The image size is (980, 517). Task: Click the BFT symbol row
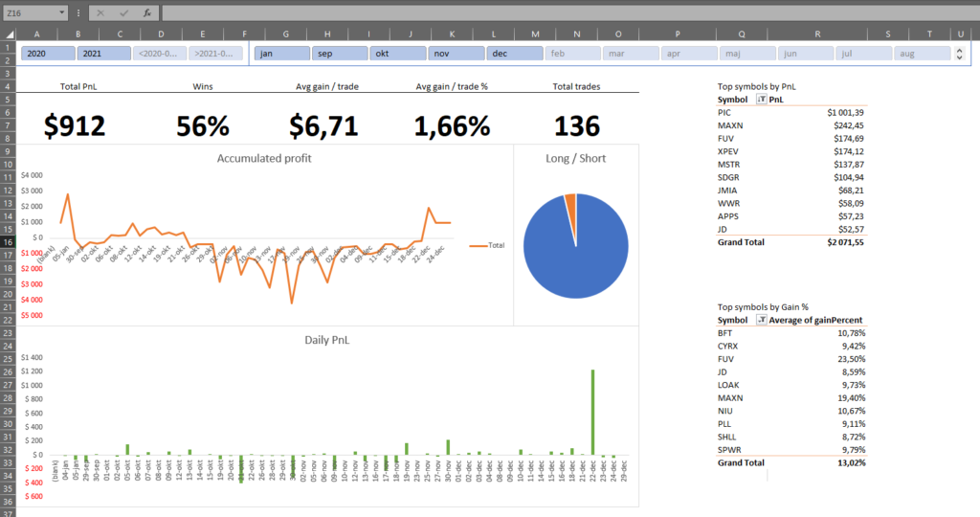(x=791, y=333)
